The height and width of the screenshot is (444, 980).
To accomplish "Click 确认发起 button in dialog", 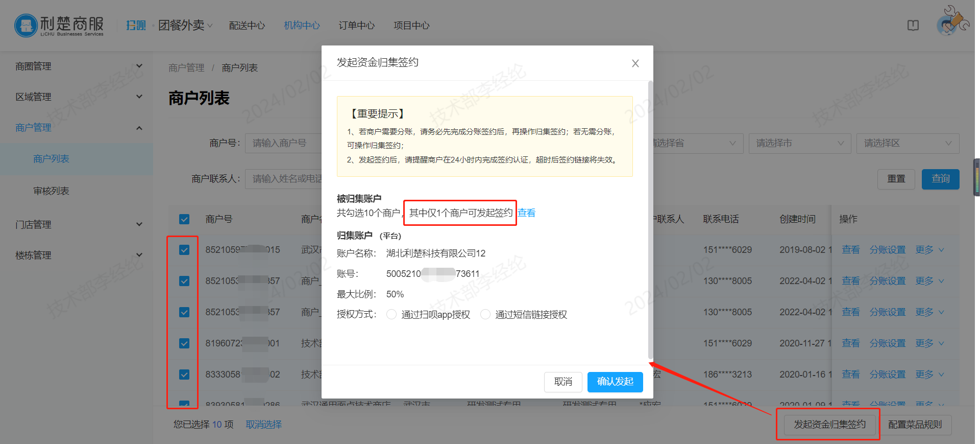I will click(615, 382).
